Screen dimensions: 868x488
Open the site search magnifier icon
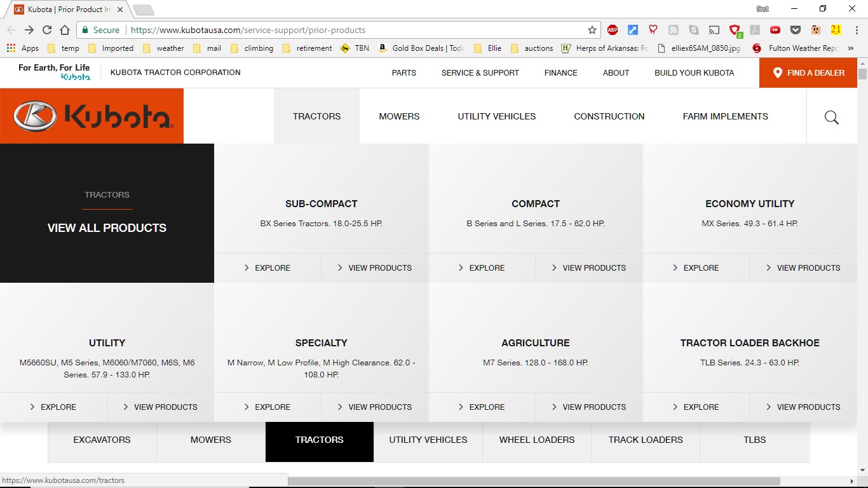pos(831,117)
